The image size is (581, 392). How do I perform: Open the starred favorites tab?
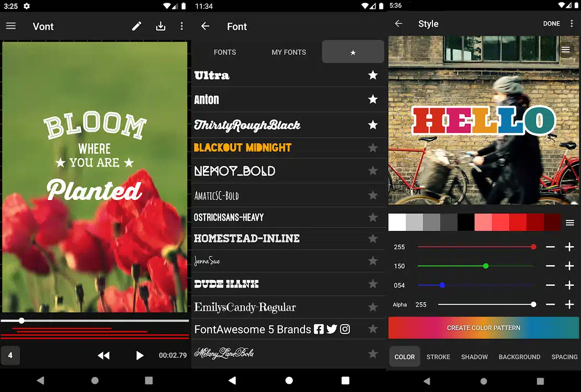[353, 52]
